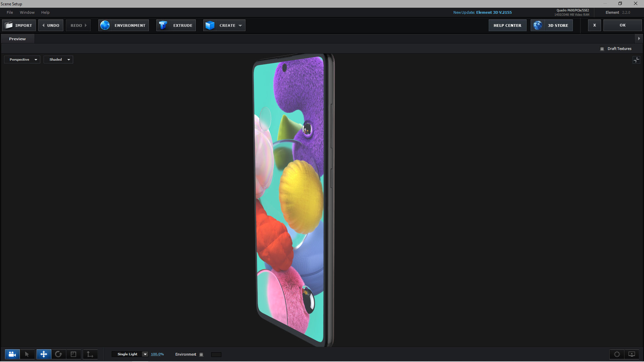Select the camera orbit tool

point(12,354)
